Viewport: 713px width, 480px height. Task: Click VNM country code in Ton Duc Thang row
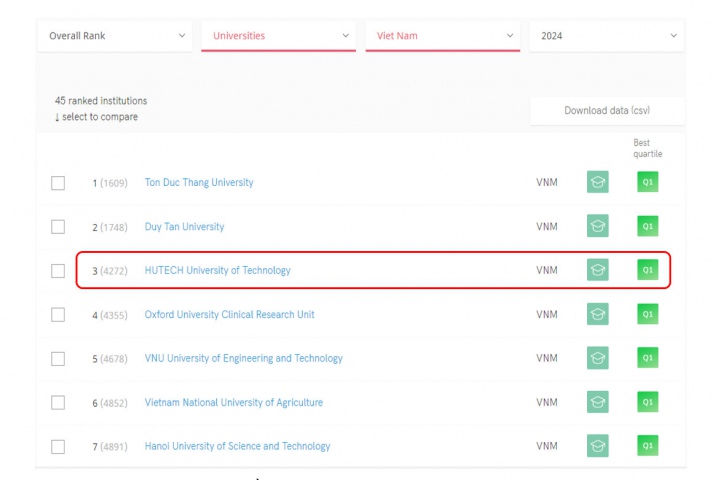pos(547,182)
